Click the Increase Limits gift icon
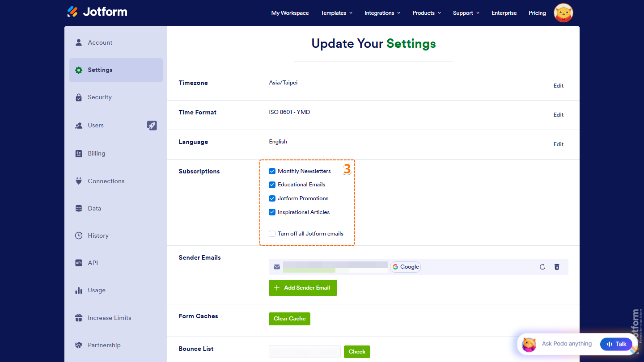Image resolution: width=644 pixels, height=362 pixels. 79,318
